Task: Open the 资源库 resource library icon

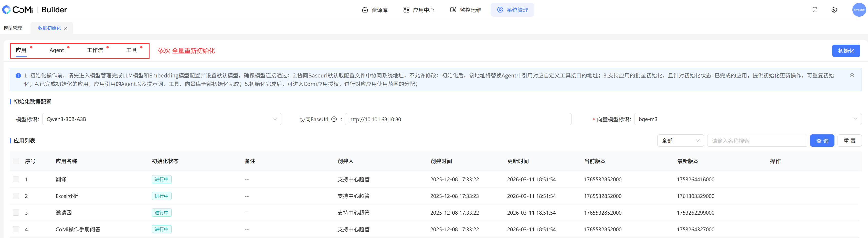Action: click(365, 10)
